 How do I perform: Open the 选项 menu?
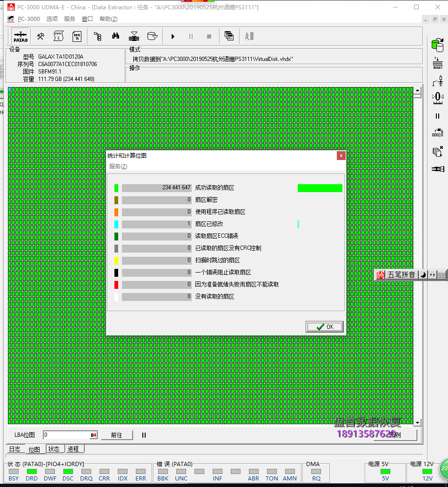[53, 19]
